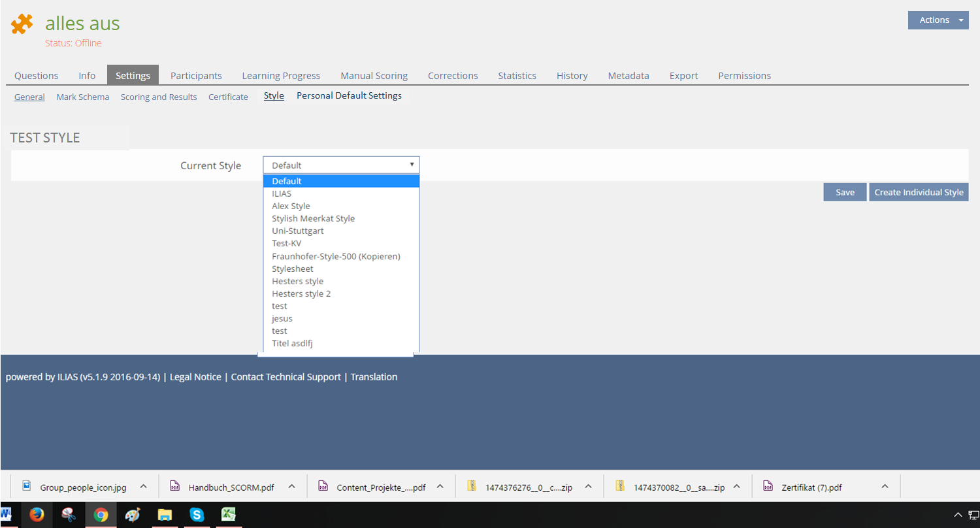The height and width of the screenshot is (528, 980).
Task: Open Firefox from the taskbar
Action: pyautogui.click(x=37, y=515)
